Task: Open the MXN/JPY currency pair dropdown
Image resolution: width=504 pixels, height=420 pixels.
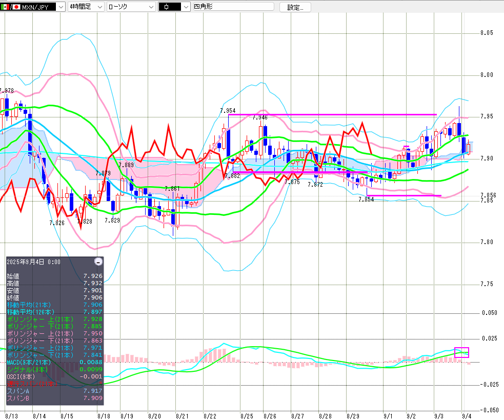Action: [x=61, y=7]
